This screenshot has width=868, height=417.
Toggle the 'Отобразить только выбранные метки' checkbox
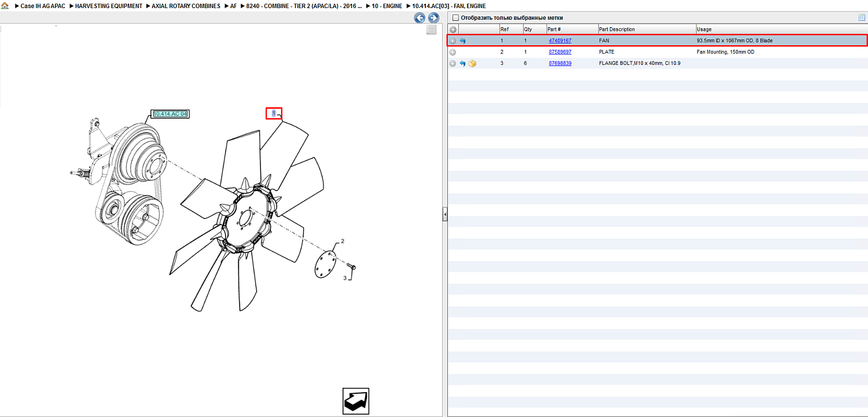pyautogui.click(x=455, y=18)
